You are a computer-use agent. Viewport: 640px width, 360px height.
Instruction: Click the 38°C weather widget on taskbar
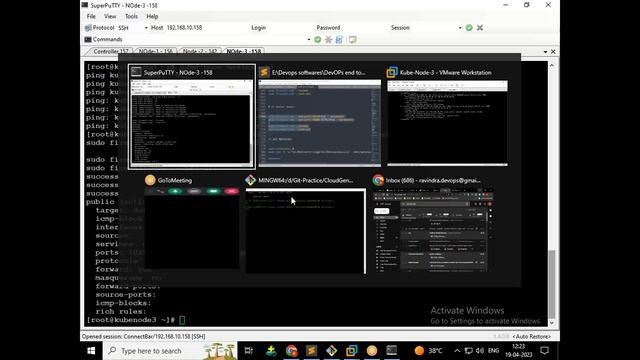[428, 351]
